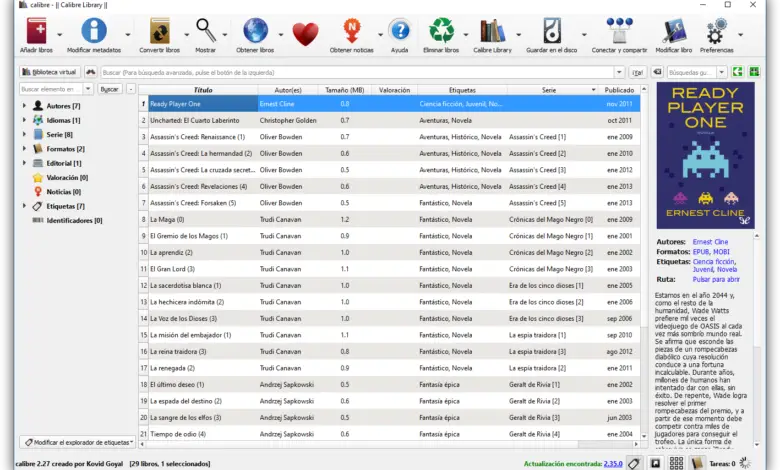This screenshot has height=470, width=780.
Task: Click the green arrow load search icon
Action: [738, 72]
